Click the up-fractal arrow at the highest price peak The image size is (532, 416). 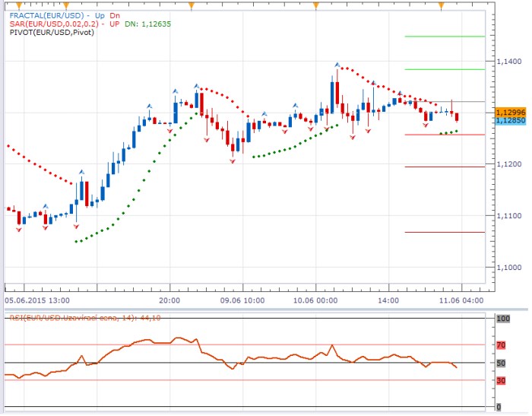336,66
